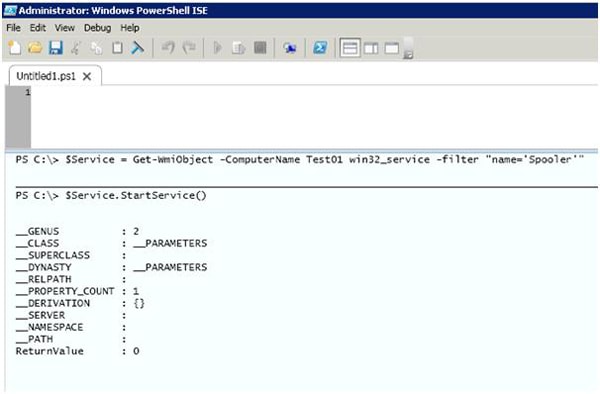Click the __SERVER output row
This screenshot has width=600, height=394.
click(71, 315)
